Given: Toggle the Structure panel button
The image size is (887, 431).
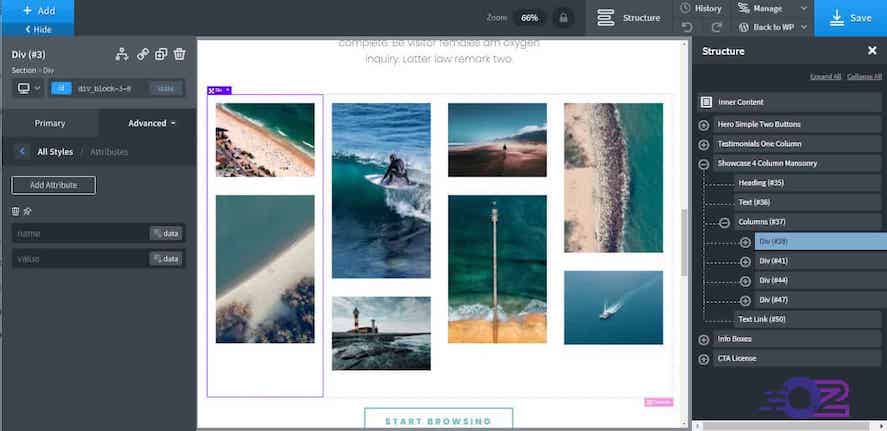Looking at the screenshot, I should [628, 18].
